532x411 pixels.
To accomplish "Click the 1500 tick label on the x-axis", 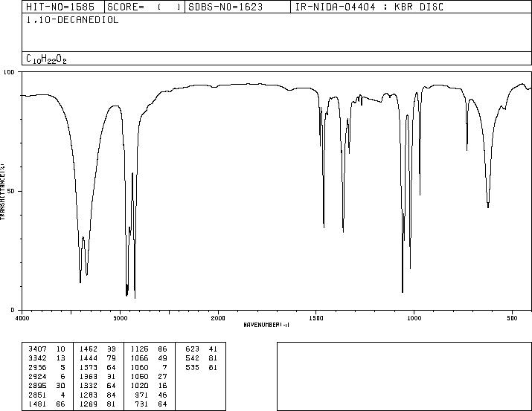I will point(316,318).
